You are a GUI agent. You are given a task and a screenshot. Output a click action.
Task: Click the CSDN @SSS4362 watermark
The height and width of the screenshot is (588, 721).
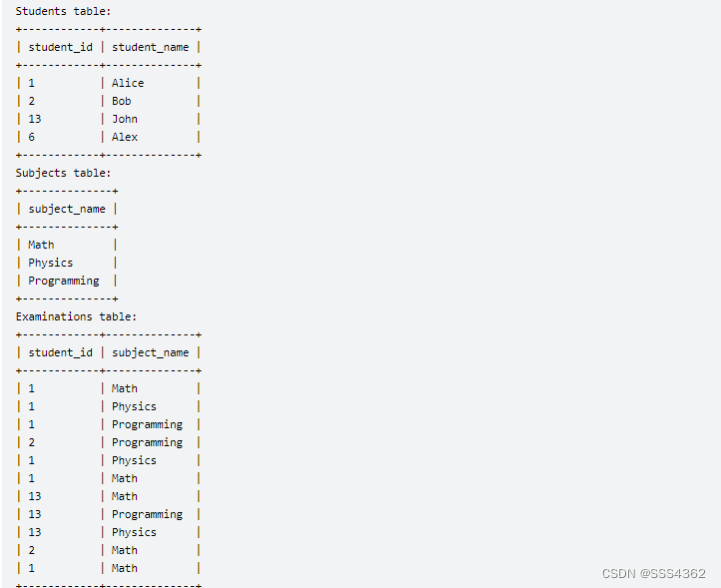point(653,573)
